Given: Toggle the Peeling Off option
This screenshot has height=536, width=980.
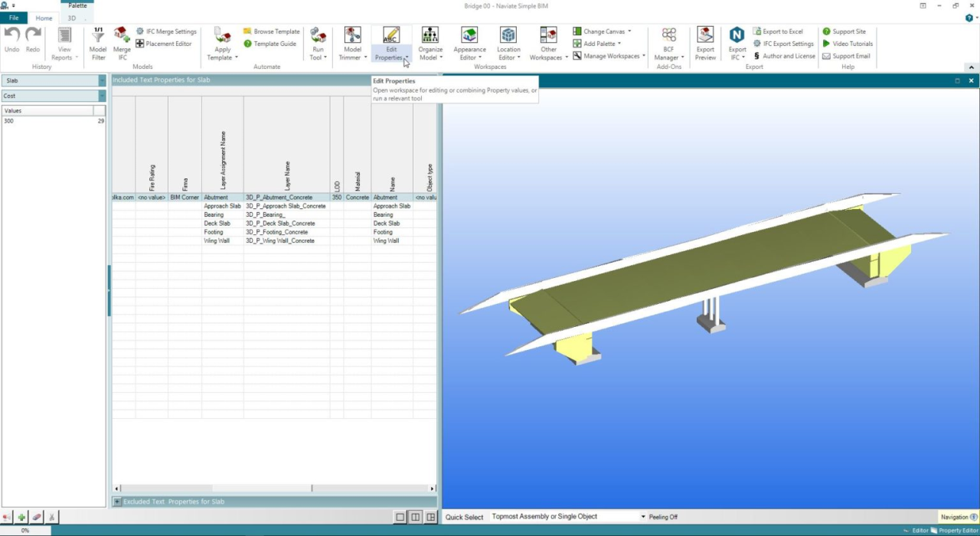Looking at the screenshot, I should pos(663,517).
